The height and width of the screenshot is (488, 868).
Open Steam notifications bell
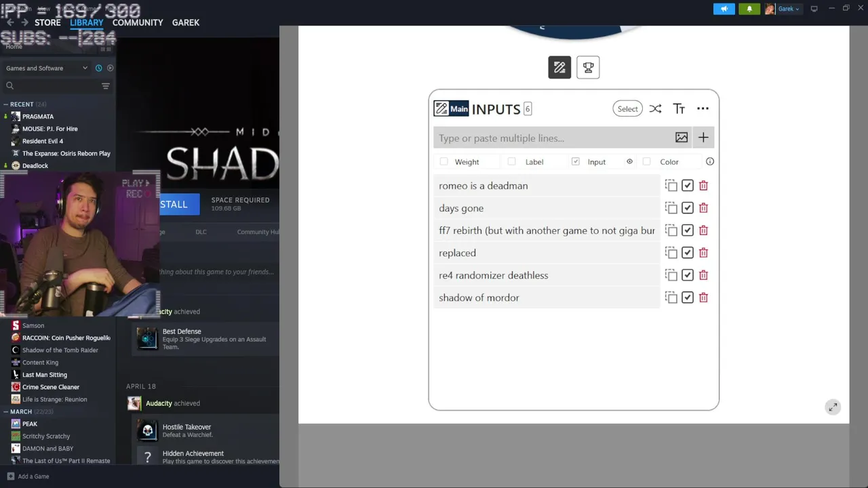(x=749, y=9)
